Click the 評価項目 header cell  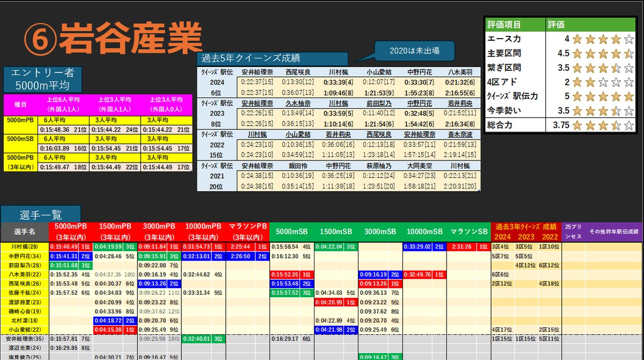coord(514,25)
